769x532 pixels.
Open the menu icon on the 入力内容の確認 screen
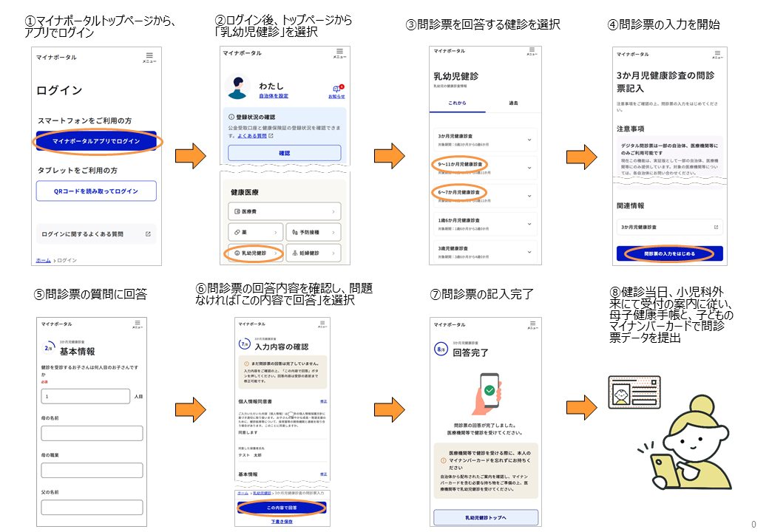coord(322,324)
